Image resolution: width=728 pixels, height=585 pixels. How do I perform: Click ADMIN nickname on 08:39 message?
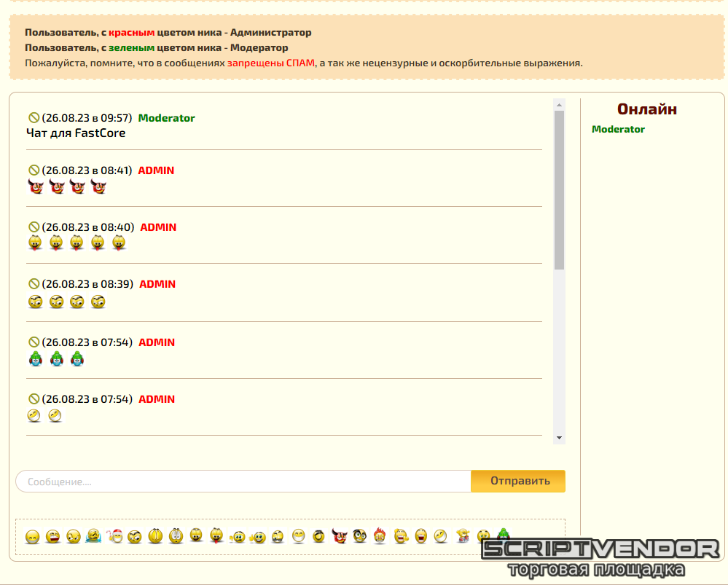pyautogui.click(x=157, y=284)
